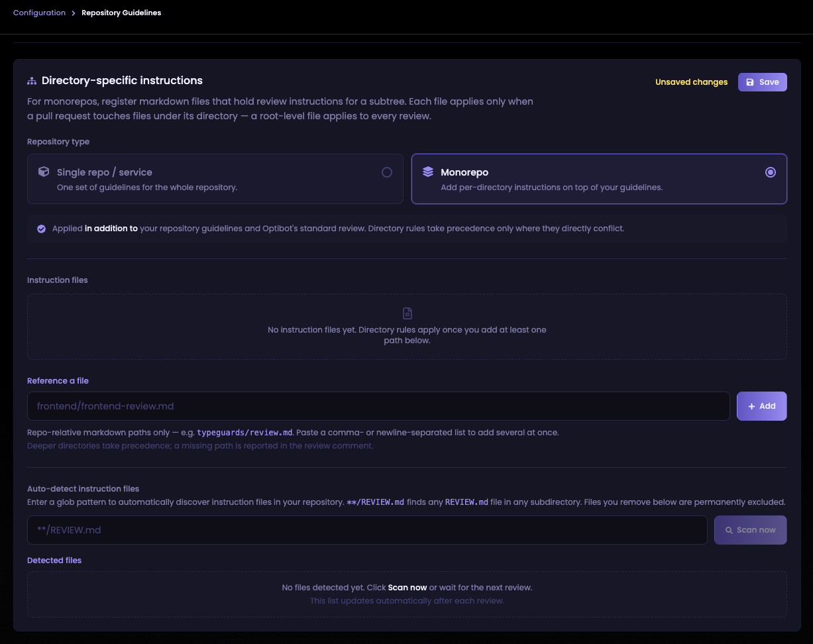Click the Repository Guidelines breadcrumb
This screenshot has width=813, height=644.
(121, 13)
